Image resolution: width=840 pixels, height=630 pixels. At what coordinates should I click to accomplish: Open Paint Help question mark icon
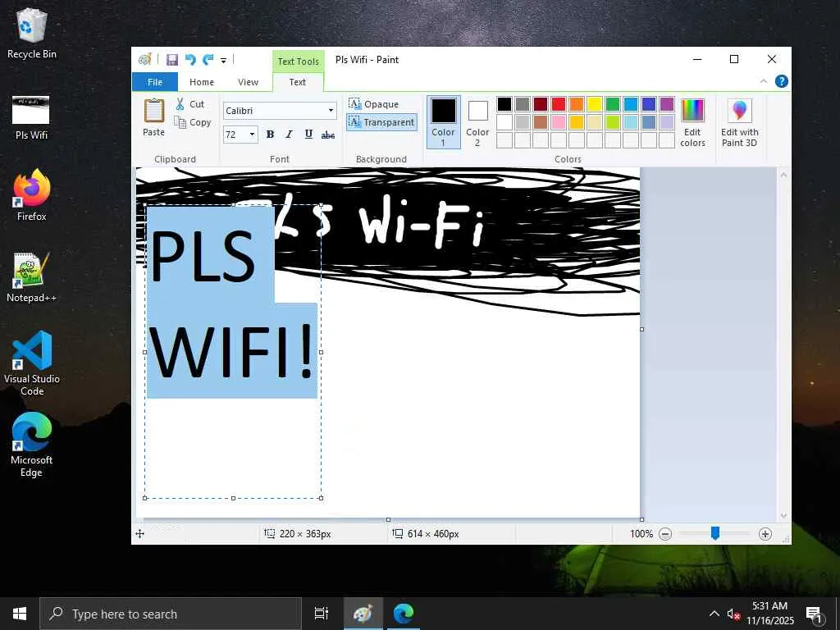pyautogui.click(x=782, y=81)
